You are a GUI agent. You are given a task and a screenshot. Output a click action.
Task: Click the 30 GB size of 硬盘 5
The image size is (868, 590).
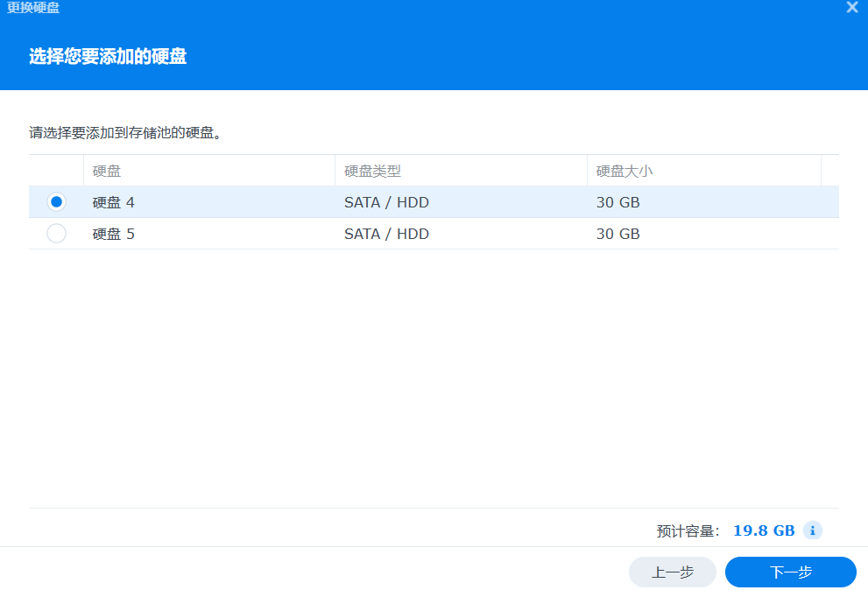[x=617, y=234]
